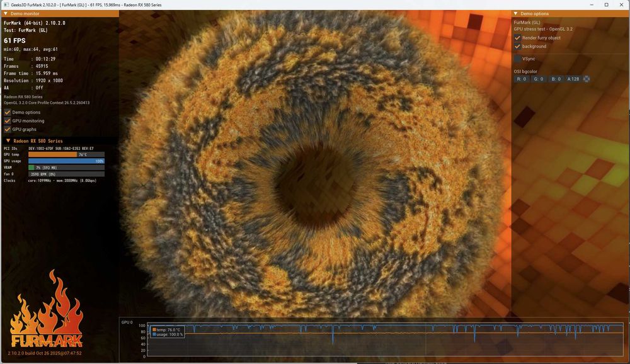Viewport: 630px width, 364px height.
Task: Uncheck the Demo options checkbox
Action: 7,113
